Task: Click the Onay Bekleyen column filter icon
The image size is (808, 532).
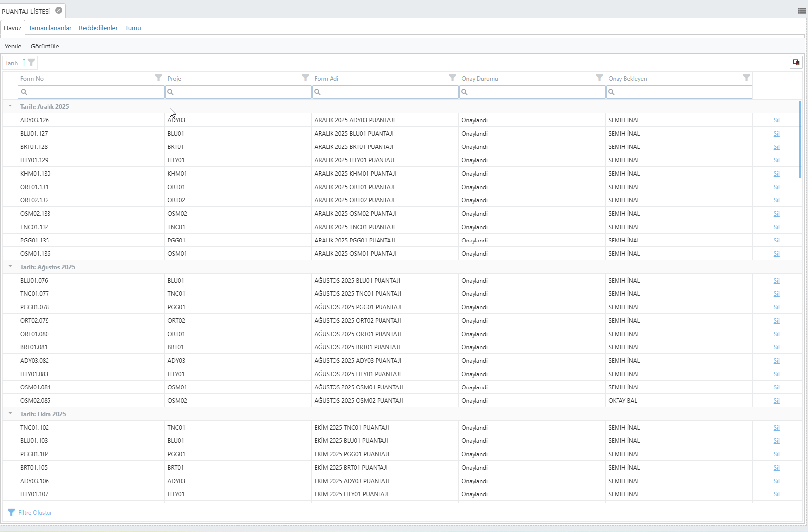Action: 746,78
